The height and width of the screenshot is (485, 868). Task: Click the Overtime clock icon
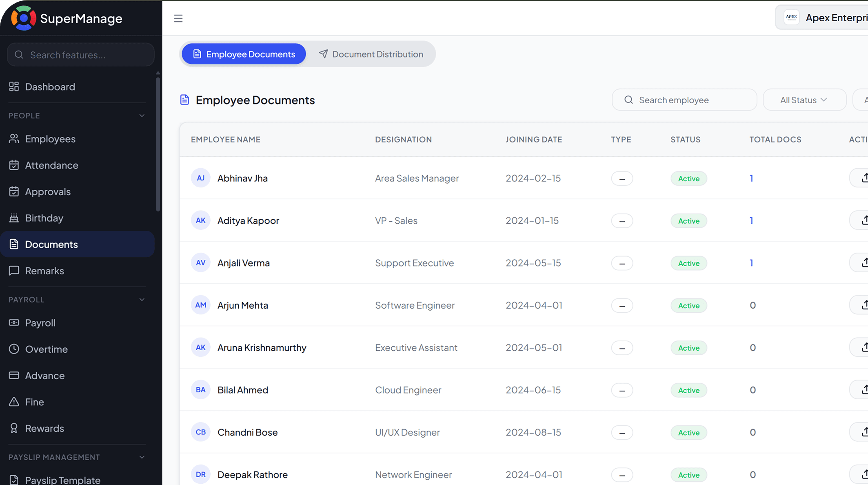coord(14,349)
